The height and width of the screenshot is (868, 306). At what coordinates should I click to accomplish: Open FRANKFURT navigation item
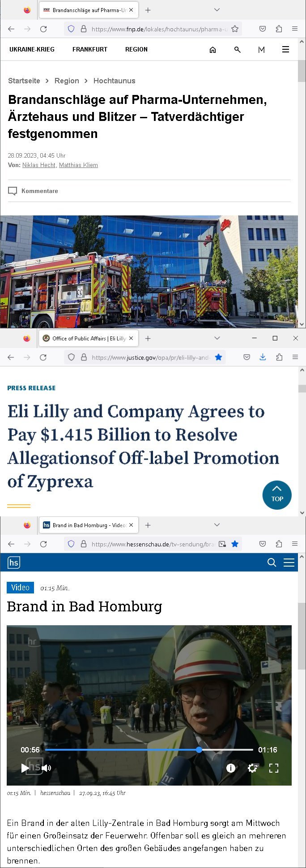coord(90,50)
